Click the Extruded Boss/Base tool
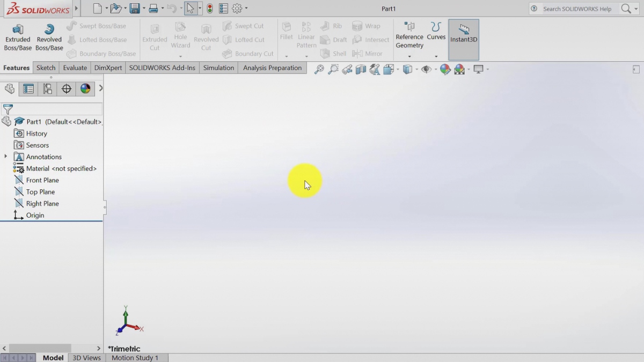 18,38
